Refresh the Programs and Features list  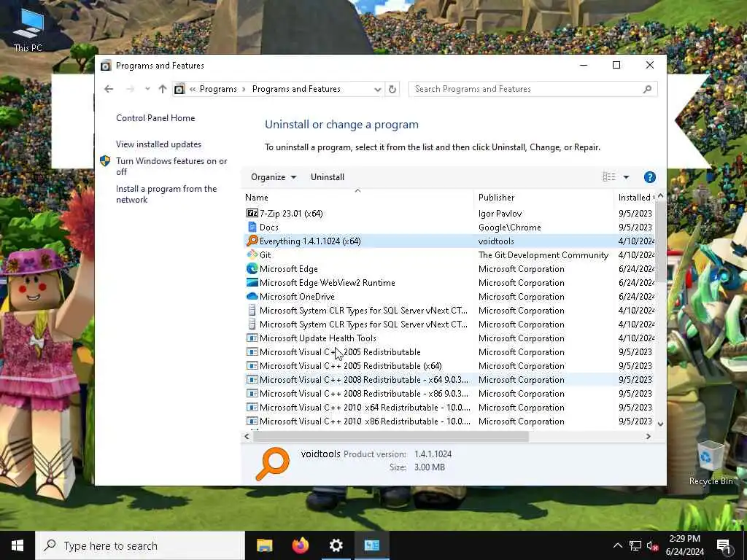tap(392, 89)
